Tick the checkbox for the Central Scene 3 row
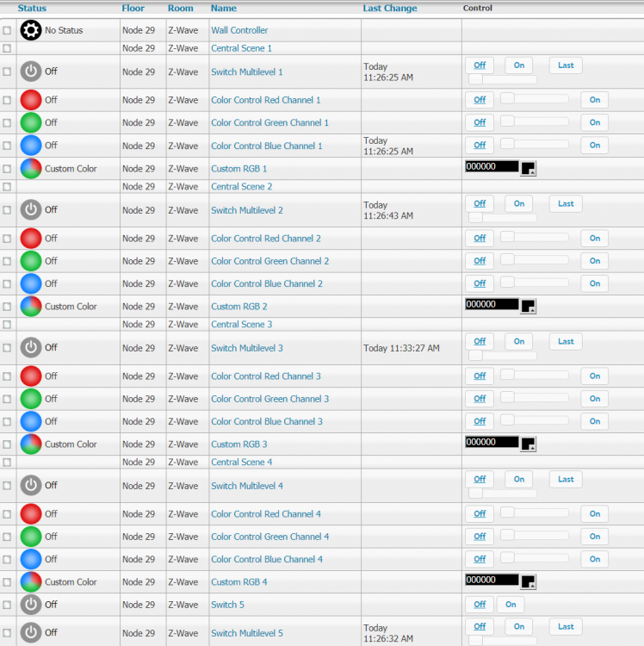Screen dimensions: 644x646 (x=7, y=325)
